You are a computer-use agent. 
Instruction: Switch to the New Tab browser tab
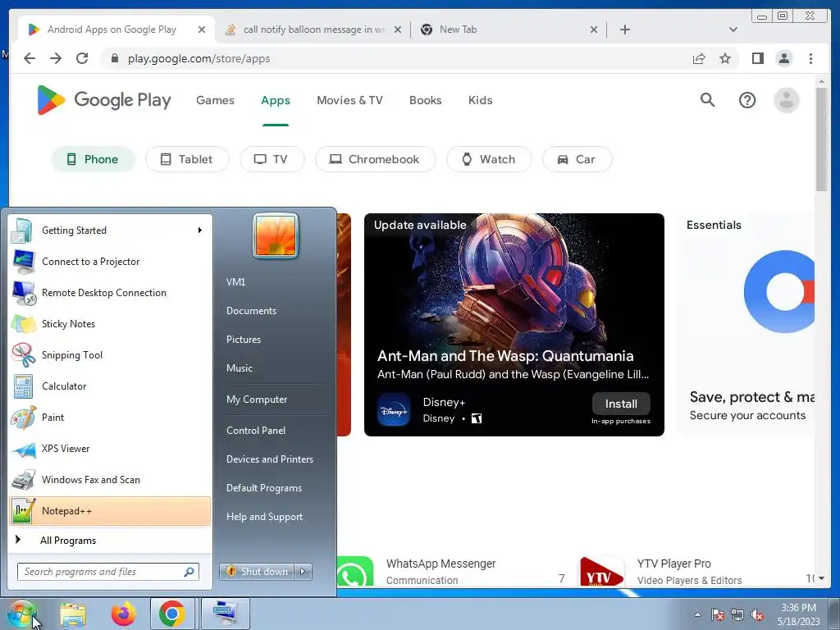(x=508, y=30)
